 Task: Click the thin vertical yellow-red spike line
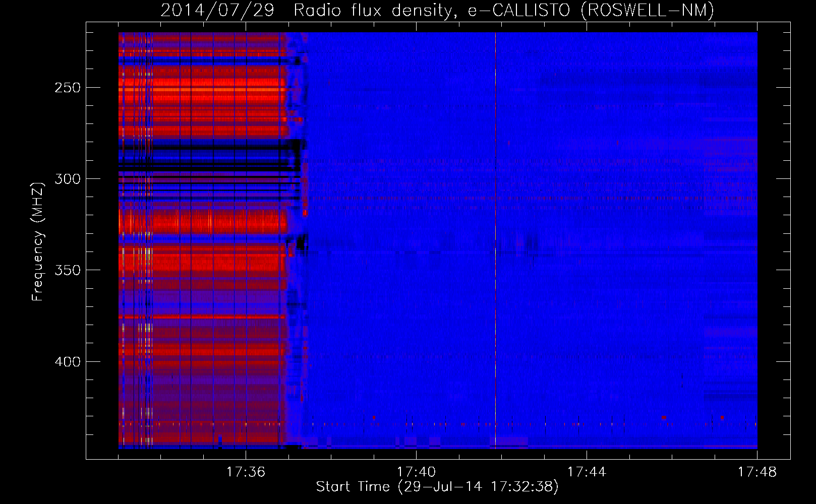(495, 240)
